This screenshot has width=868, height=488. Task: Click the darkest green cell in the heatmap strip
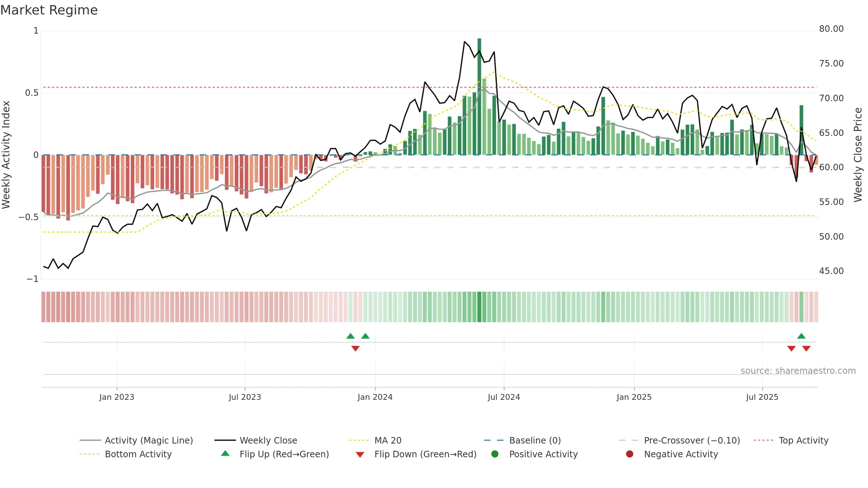point(479,307)
